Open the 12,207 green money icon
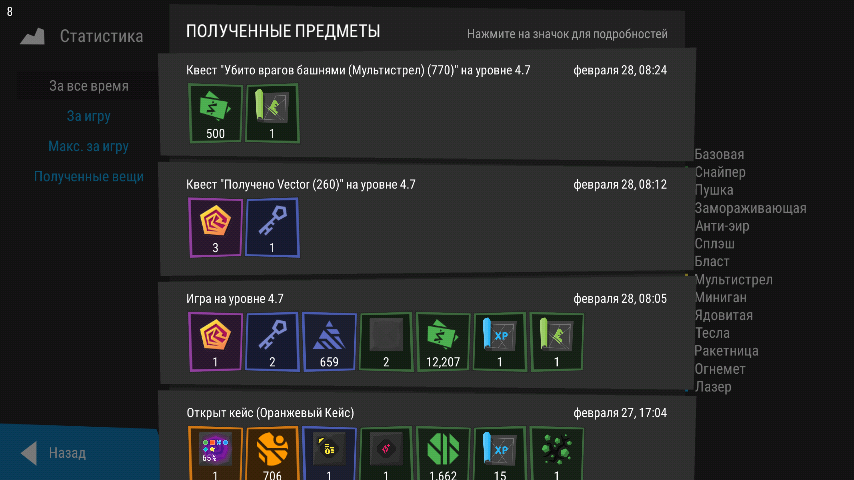 [x=443, y=342]
